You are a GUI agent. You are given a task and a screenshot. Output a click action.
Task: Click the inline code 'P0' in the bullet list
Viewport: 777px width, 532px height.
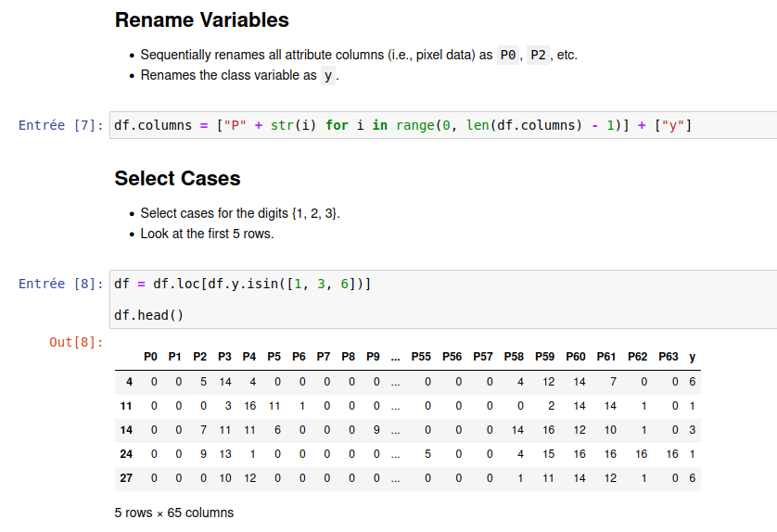click(x=508, y=56)
